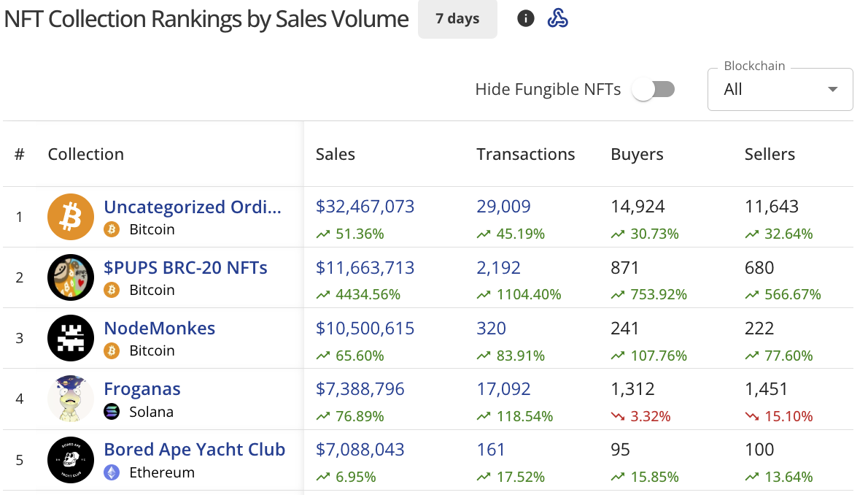Sort by the Buyers column header
The image size is (868, 495).
pyautogui.click(x=638, y=154)
